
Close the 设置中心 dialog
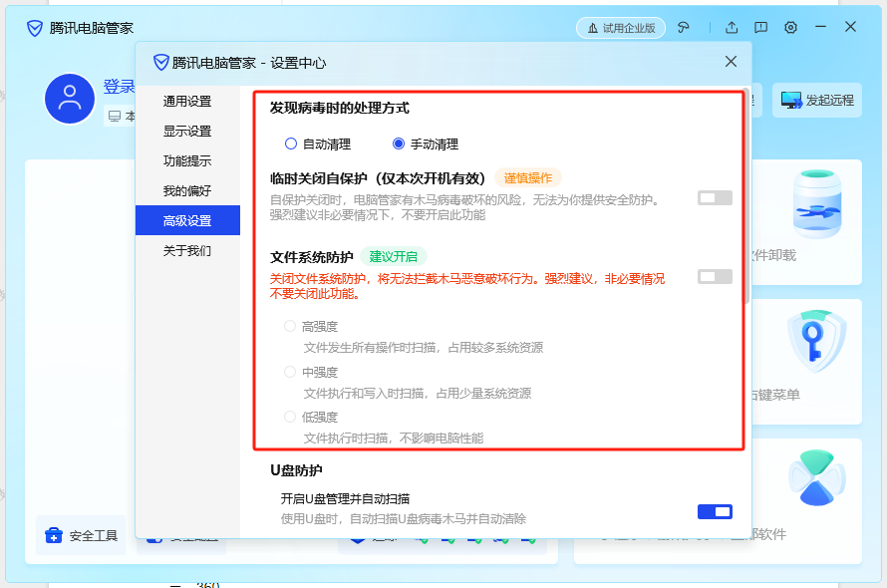pos(731,62)
